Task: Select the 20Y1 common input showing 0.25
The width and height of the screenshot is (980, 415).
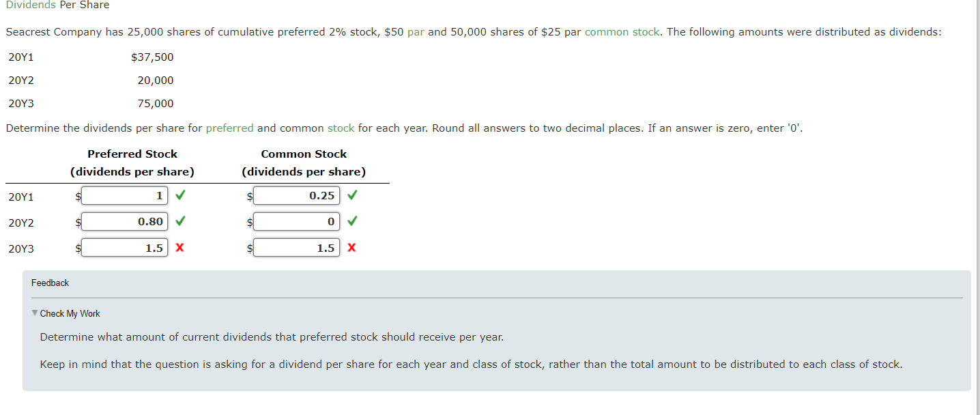Action: click(x=296, y=195)
